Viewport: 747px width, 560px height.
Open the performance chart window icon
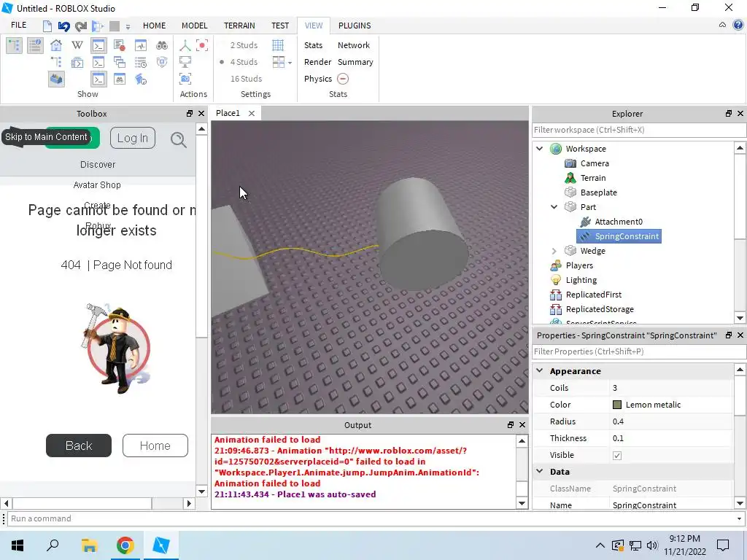click(141, 45)
